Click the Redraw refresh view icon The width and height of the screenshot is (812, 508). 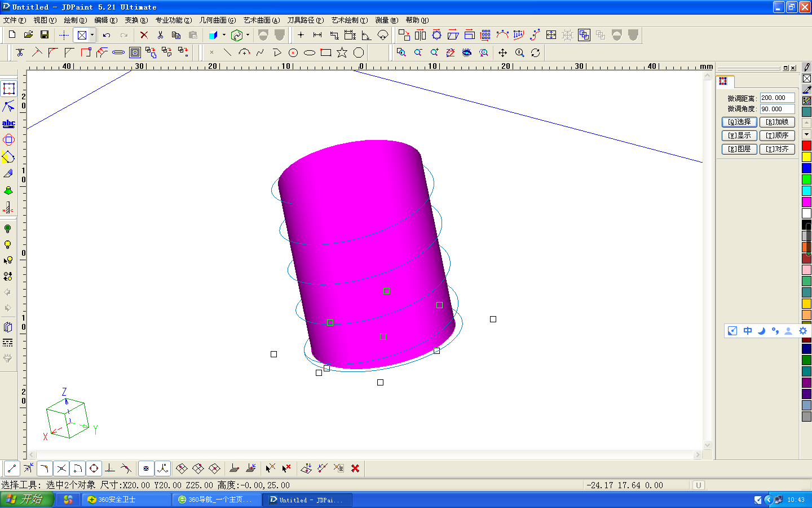point(535,52)
